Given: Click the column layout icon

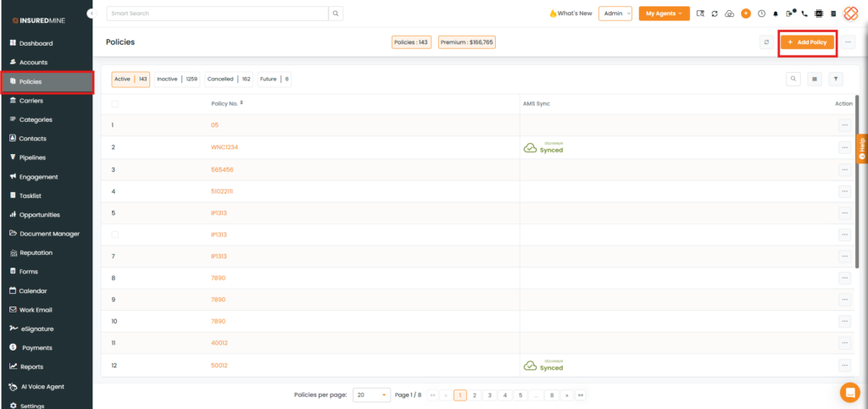Looking at the screenshot, I should 815,79.
